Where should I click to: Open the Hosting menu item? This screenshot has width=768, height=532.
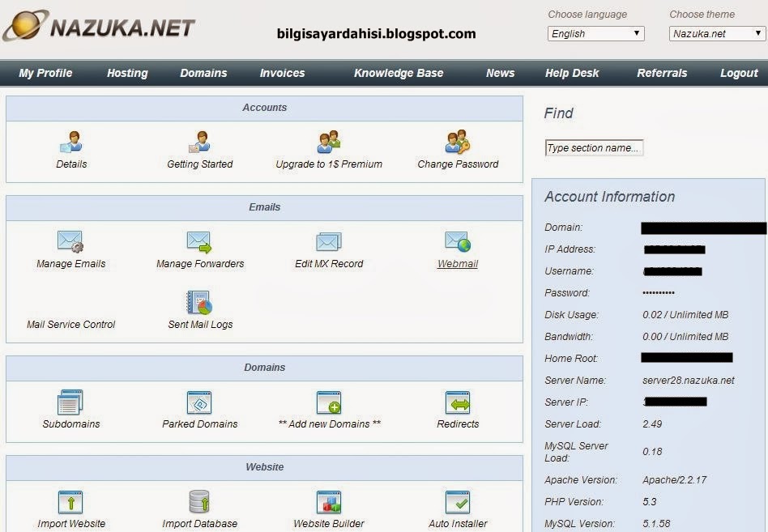point(127,73)
